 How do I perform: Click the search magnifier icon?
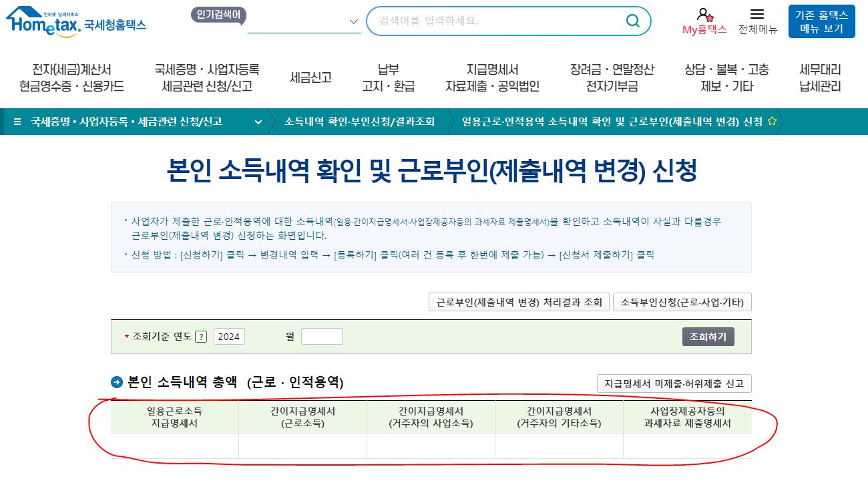coord(632,21)
